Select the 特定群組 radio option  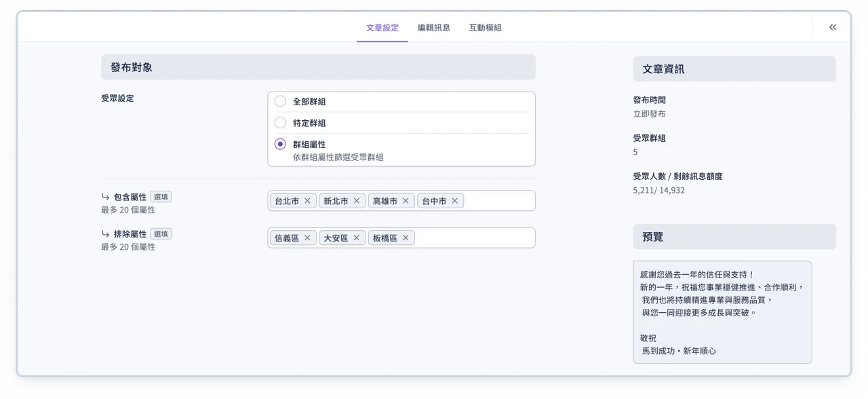click(280, 123)
